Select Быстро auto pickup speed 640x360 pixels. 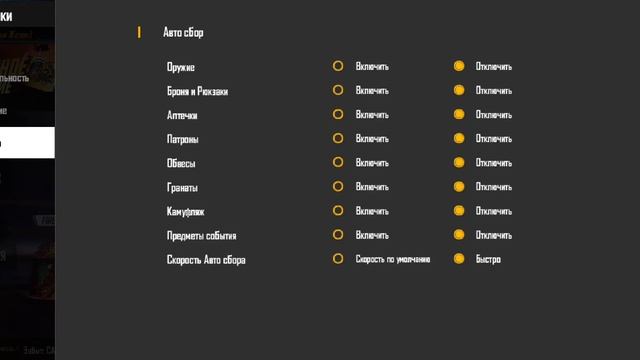[x=459, y=259]
